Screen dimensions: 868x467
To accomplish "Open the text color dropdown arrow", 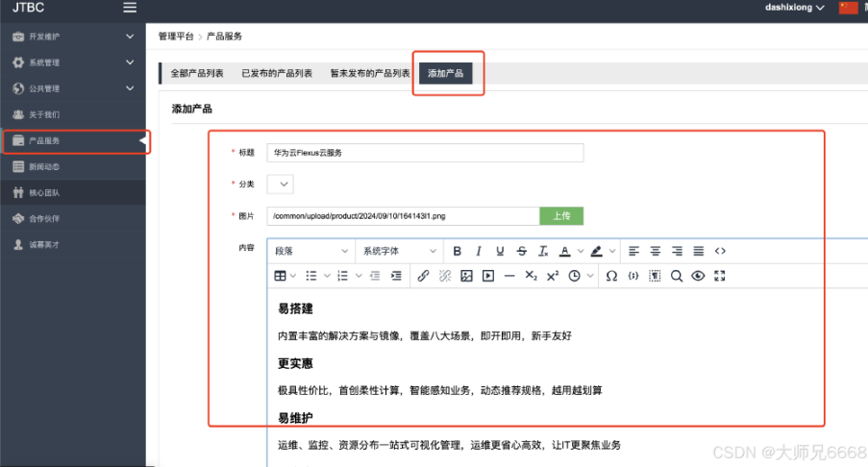I will [581, 251].
